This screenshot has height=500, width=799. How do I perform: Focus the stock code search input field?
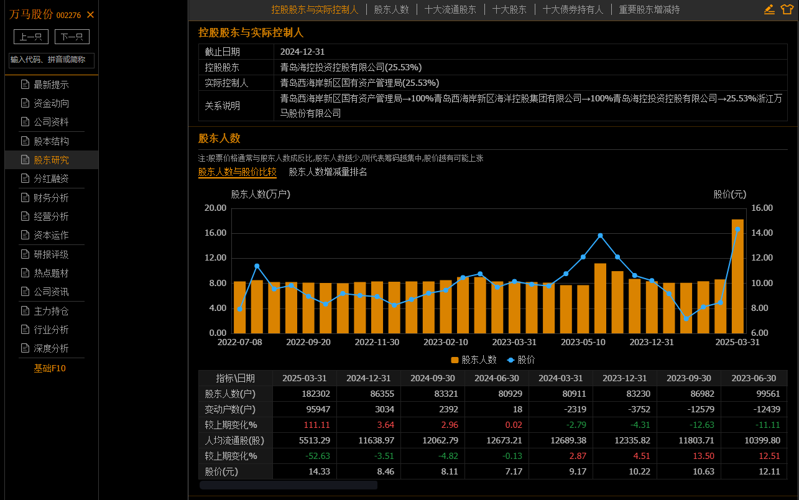51,60
